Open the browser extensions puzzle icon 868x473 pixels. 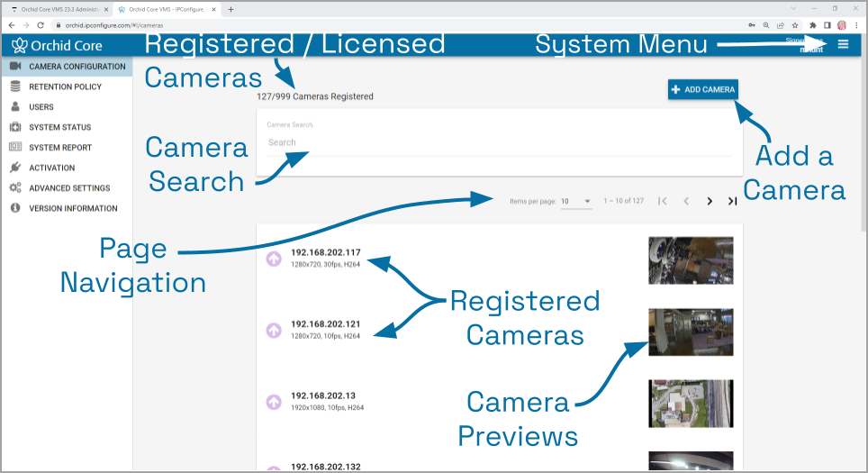tap(813, 25)
